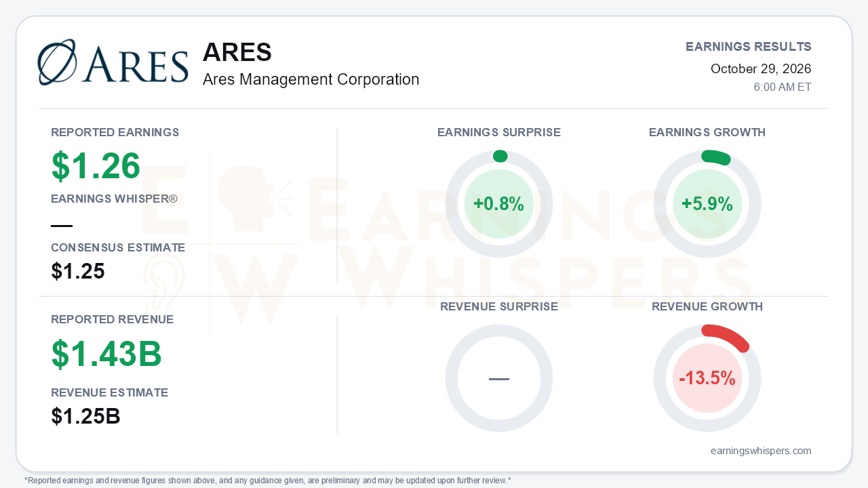Viewport: 868px width, 488px height.
Task: Select the $1.25B revenue estimate value
Action: pyautogui.click(x=86, y=416)
